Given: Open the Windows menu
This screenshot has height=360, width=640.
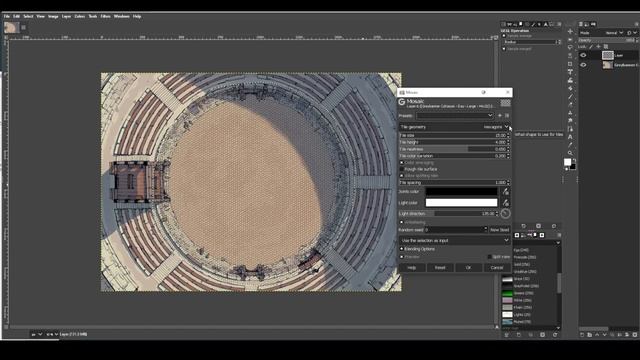Looking at the screenshot, I should 122,16.
